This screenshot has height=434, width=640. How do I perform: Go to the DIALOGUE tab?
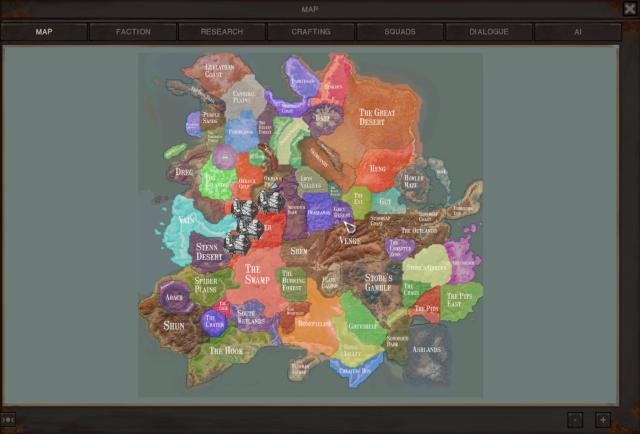[x=489, y=32]
